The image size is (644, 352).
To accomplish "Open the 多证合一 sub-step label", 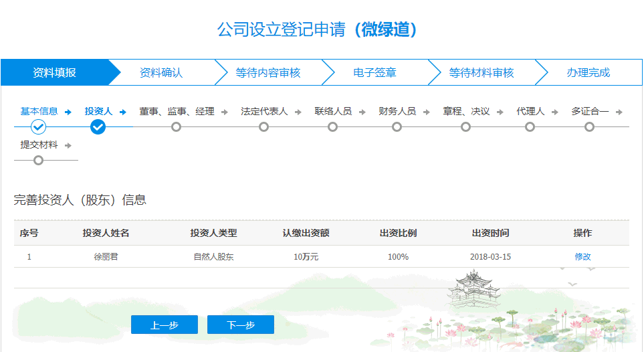I will click(590, 112).
